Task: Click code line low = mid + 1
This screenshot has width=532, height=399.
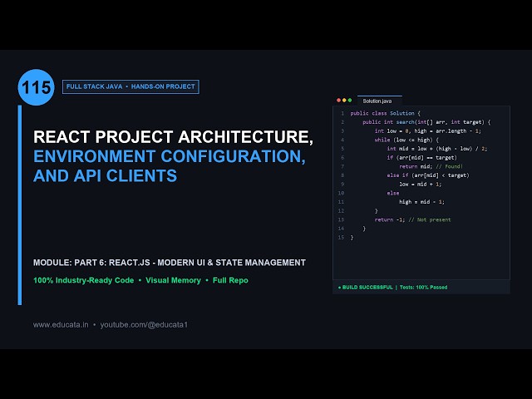Action: (x=420, y=185)
